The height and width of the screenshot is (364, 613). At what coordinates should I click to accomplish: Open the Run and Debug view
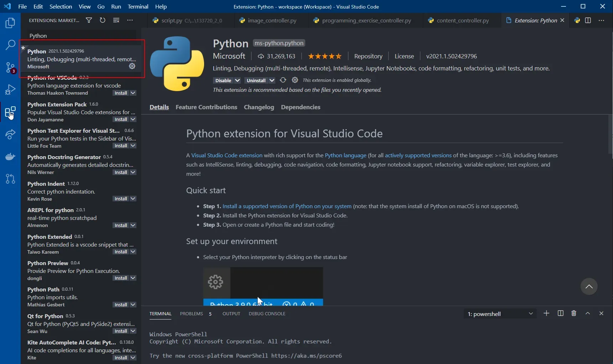pos(10,89)
